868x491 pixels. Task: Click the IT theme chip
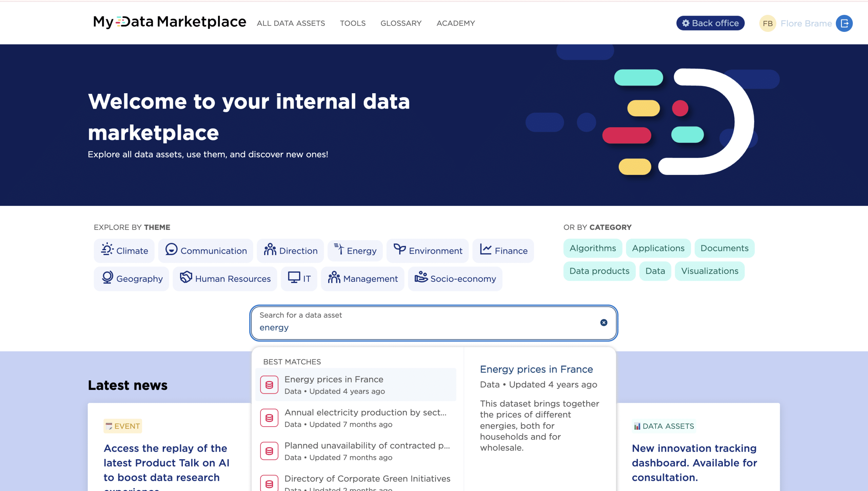[299, 278]
